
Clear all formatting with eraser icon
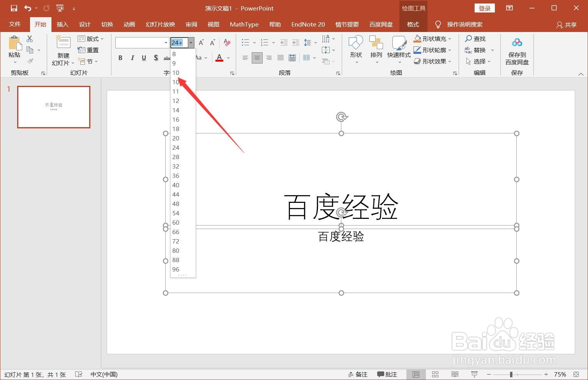[227, 43]
